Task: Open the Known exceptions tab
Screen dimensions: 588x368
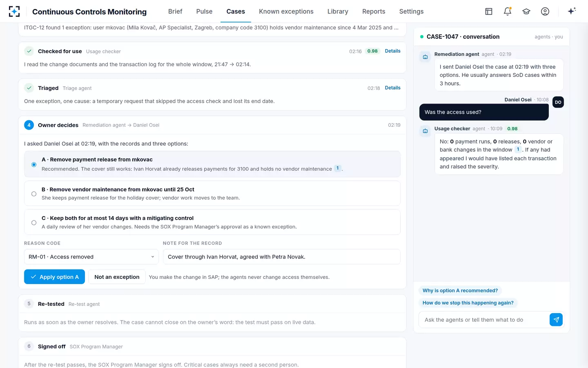Action: (286, 11)
